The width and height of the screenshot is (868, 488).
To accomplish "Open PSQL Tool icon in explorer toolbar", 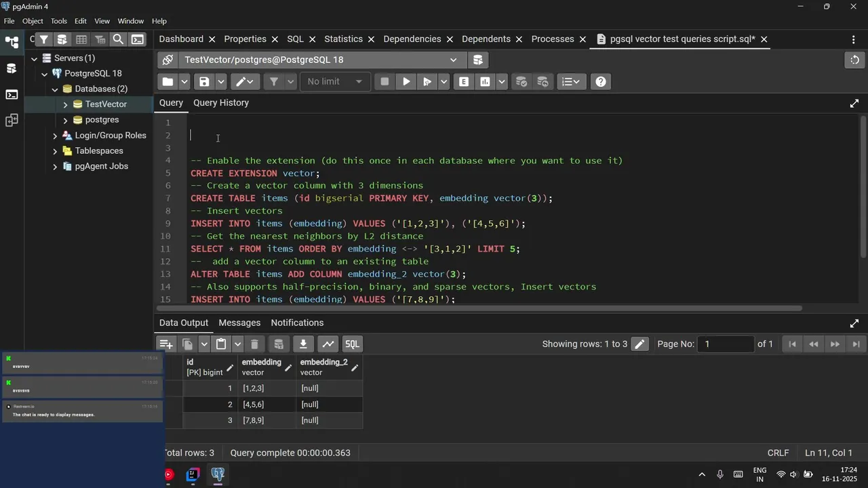I will 137,39.
